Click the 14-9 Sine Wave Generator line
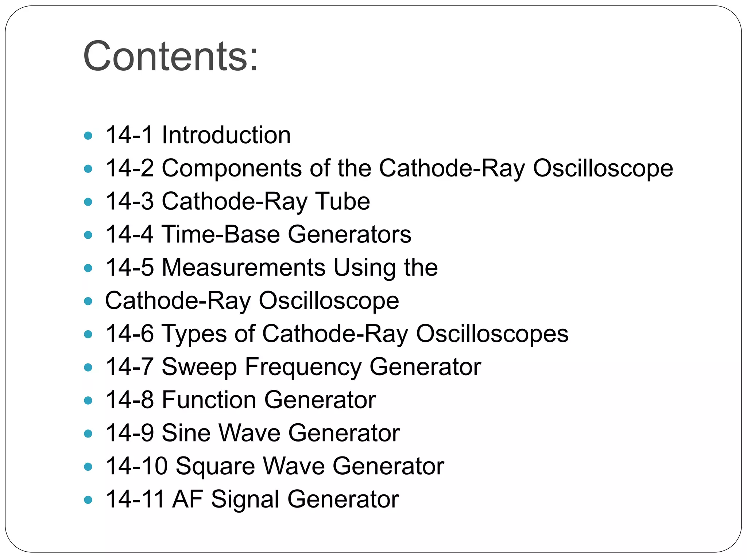The width and height of the screenshot is (747, 560). tap(253, 433)
